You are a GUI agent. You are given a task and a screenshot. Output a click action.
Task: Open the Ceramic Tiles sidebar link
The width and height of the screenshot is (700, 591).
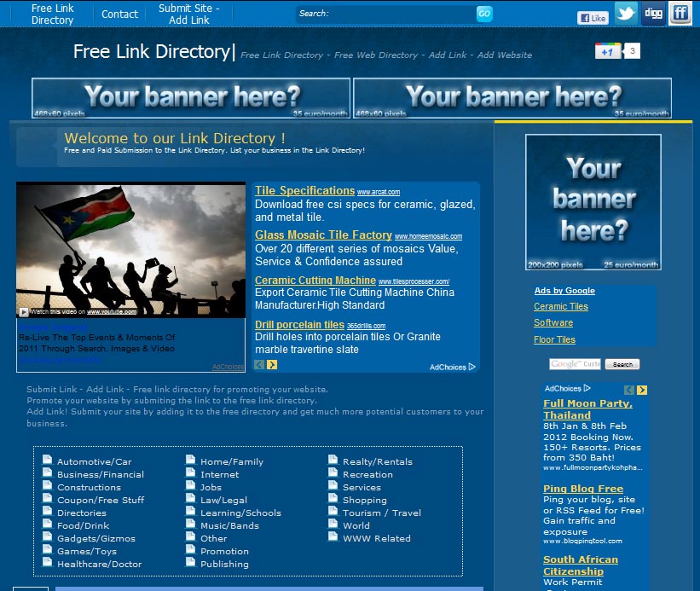point(561,306)
